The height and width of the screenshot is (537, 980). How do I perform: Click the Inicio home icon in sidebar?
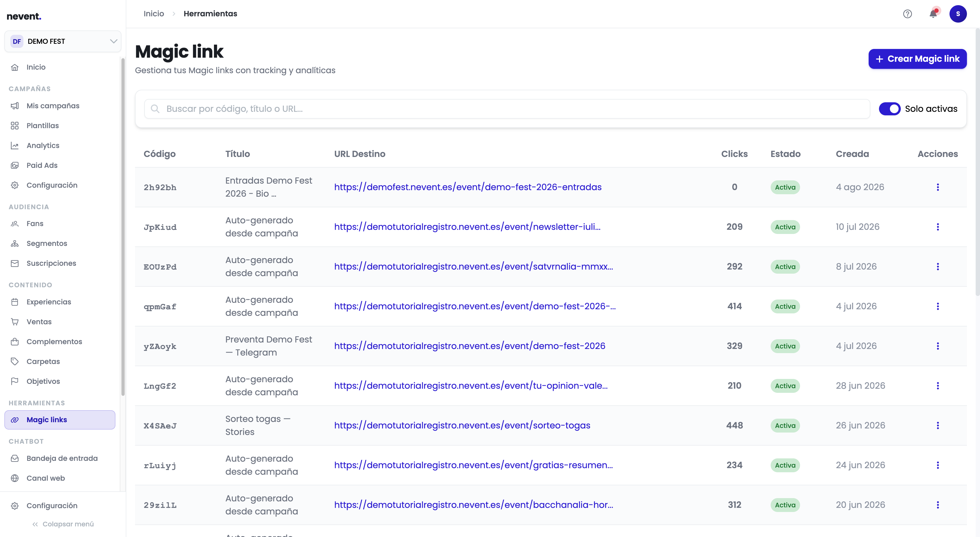[15, 67]
